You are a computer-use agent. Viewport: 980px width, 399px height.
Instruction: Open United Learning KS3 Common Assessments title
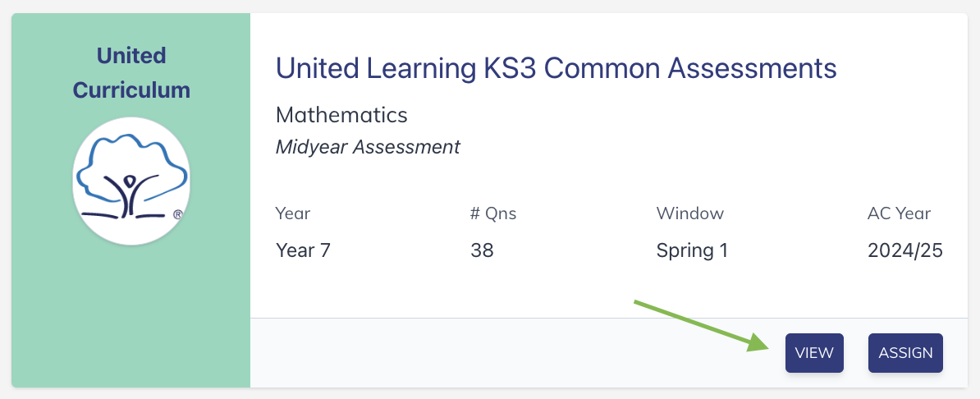click(x=556, y=67)
